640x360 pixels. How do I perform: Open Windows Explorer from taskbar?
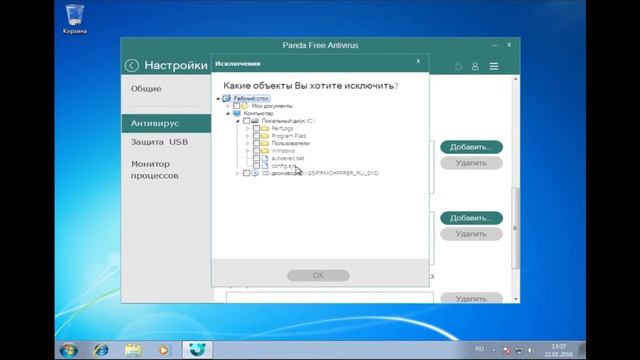click(x=133, y=350)
